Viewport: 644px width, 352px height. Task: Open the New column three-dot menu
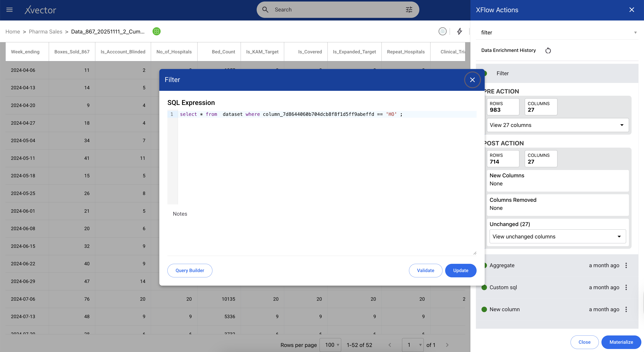click(x=626, y=309)
